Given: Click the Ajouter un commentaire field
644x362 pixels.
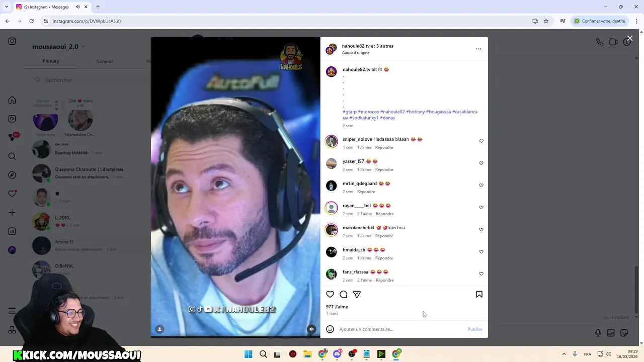Looking at the screenshot, I should click(x=401, y=329).
